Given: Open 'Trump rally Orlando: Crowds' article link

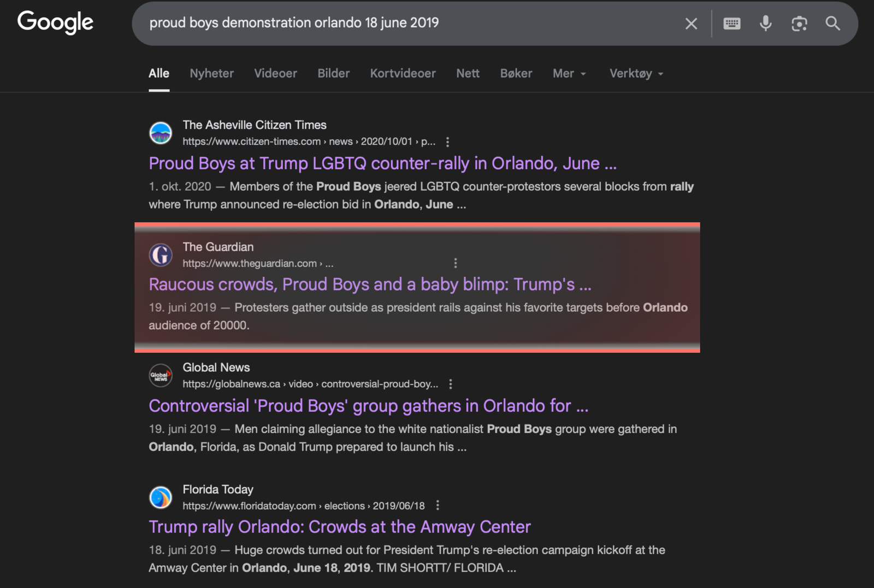Looking at the screenshot, I should 339,527.
